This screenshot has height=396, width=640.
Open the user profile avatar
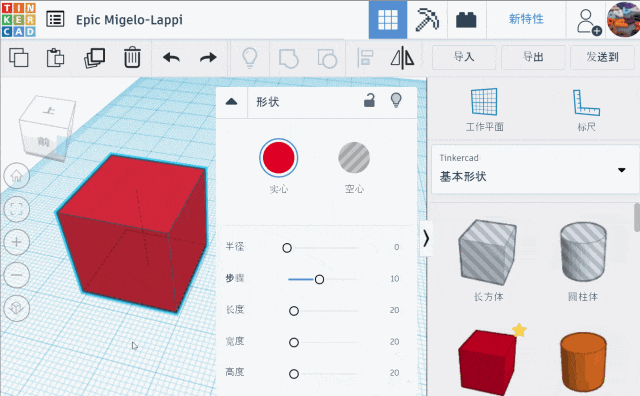click(623, 19)
